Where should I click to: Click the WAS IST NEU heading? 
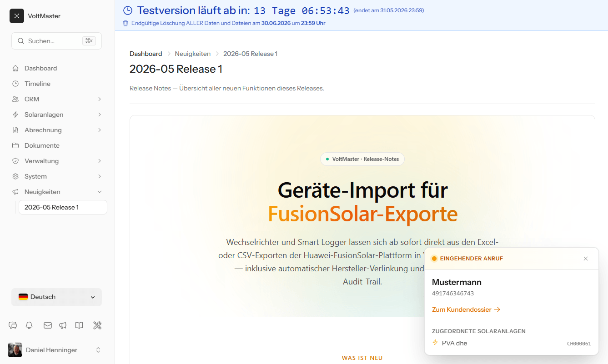click(x=362, y=358)
